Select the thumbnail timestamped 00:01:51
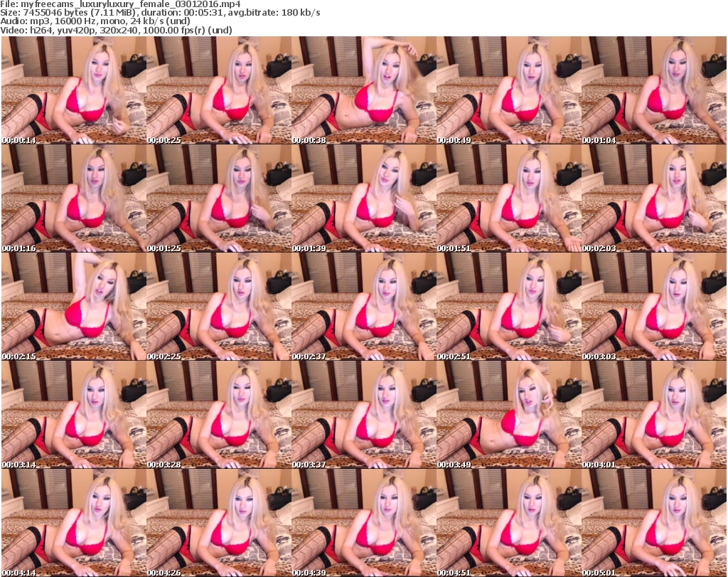Viewport: 728px width, 577px height. pos(509,198)
